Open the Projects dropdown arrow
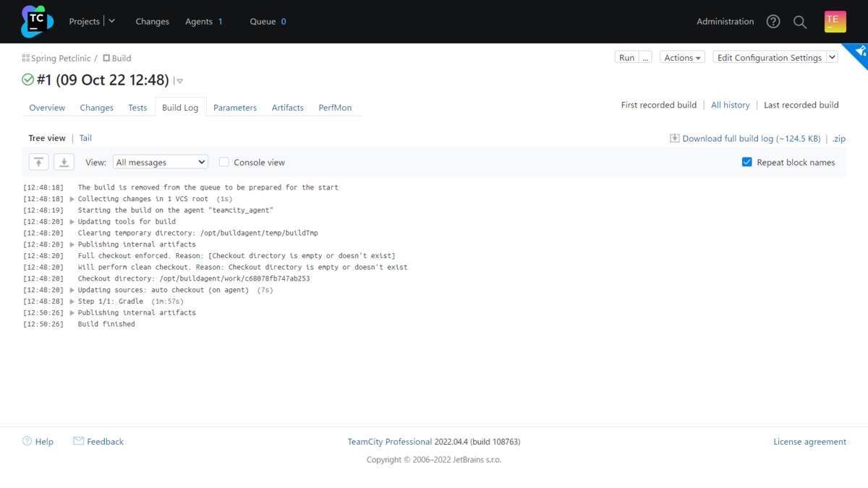The width and height of the screenshot is (868, 488). tap(111, 22)
